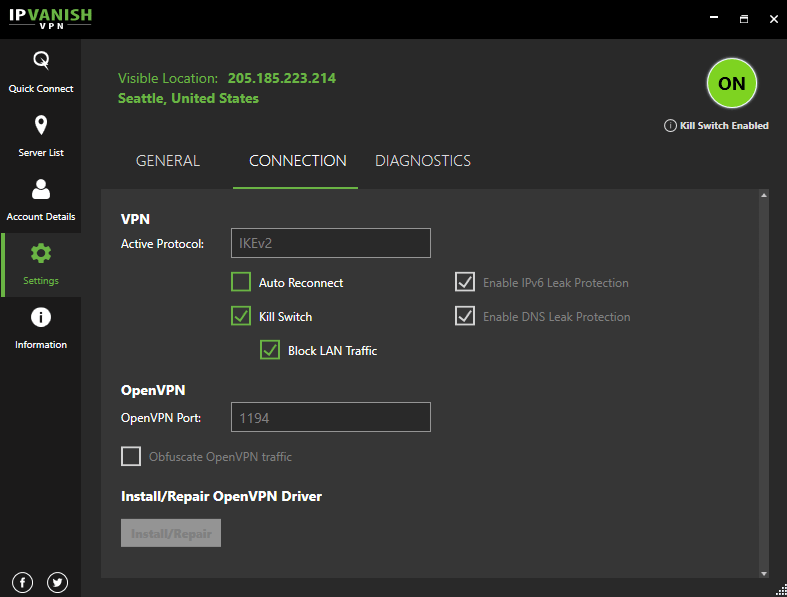
Task: Select the Settings gear icon
Action: tap(41, 254)
